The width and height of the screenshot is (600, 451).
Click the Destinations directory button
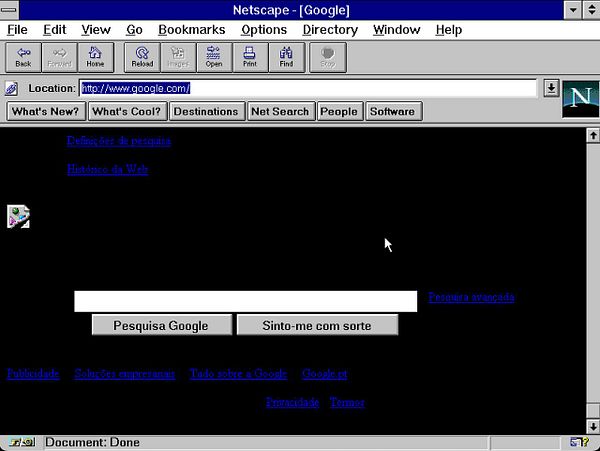[x=207, y=111]
